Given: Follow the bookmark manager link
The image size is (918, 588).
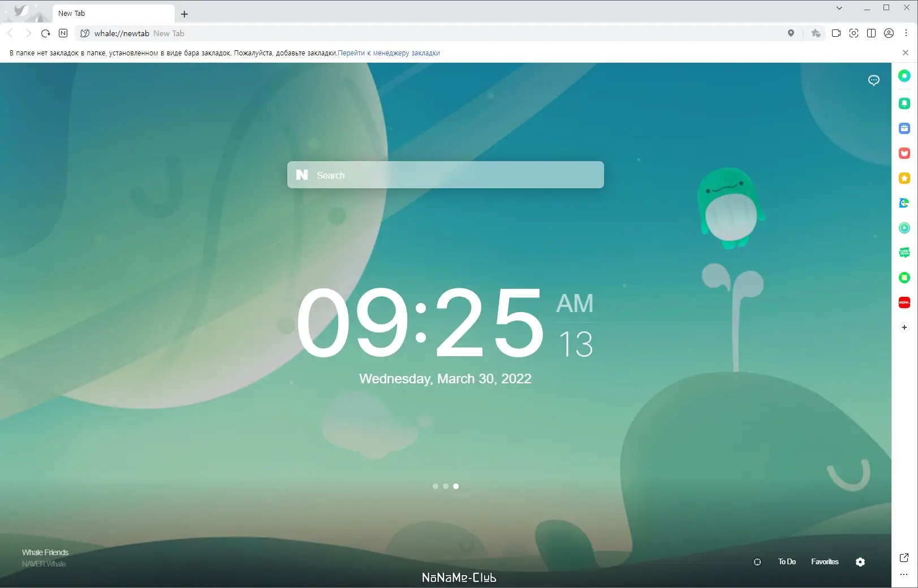Looking at the screenshot, I should [389, 53].
